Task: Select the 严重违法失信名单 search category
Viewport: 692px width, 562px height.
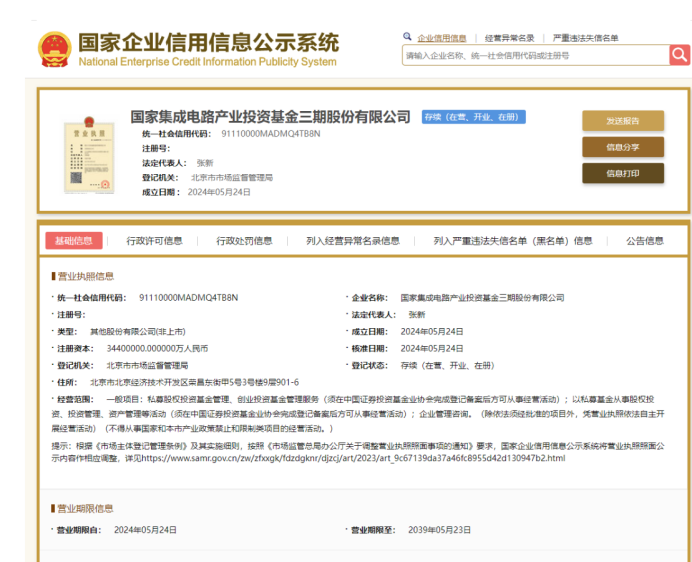Action: tap(585, 38)
